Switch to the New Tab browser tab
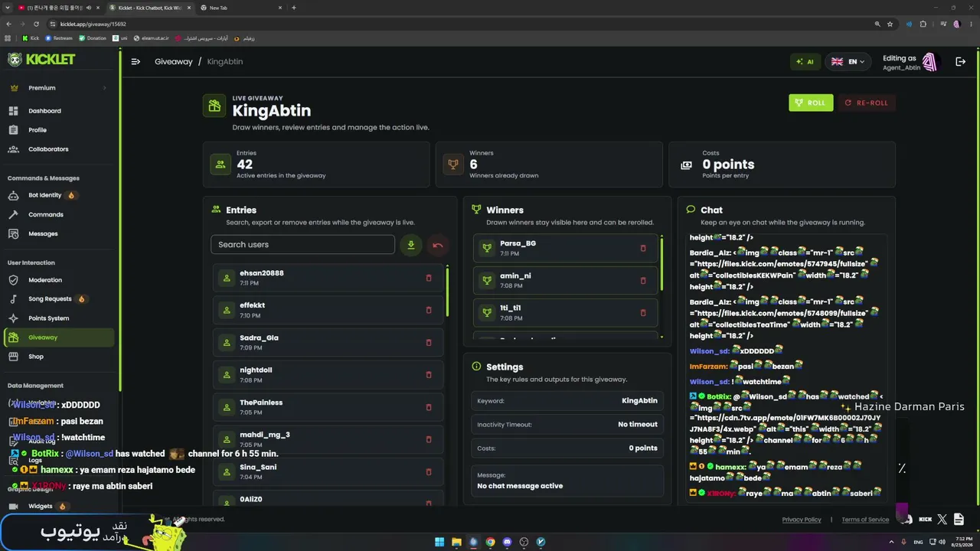Screen dimensions: 980x551 (239, 8)
